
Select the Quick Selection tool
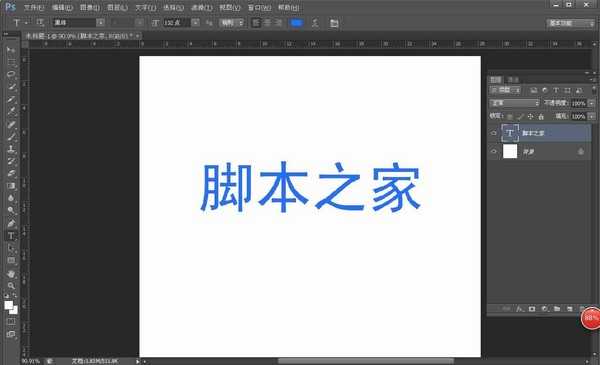(x=11, y=87)
